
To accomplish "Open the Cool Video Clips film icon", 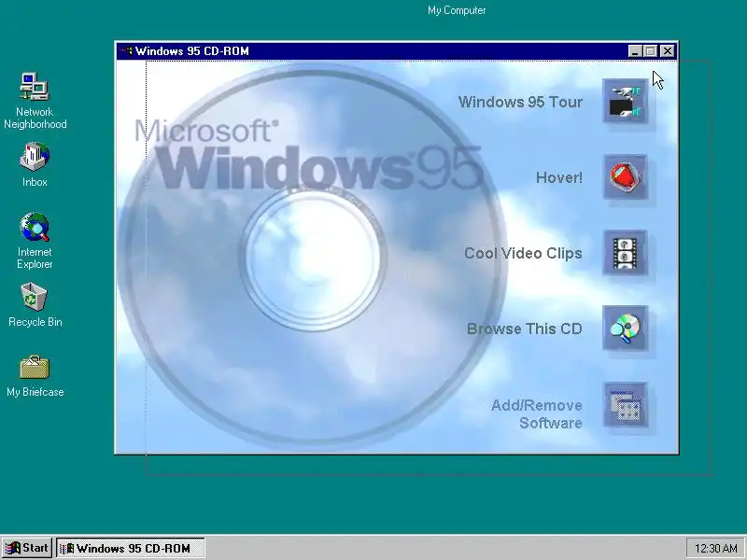I will 625,253.
